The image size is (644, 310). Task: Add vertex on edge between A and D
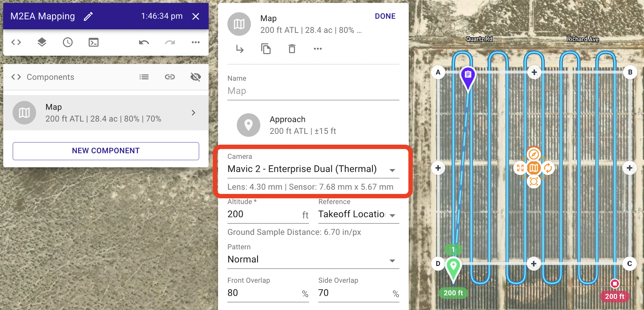(438, 168)
